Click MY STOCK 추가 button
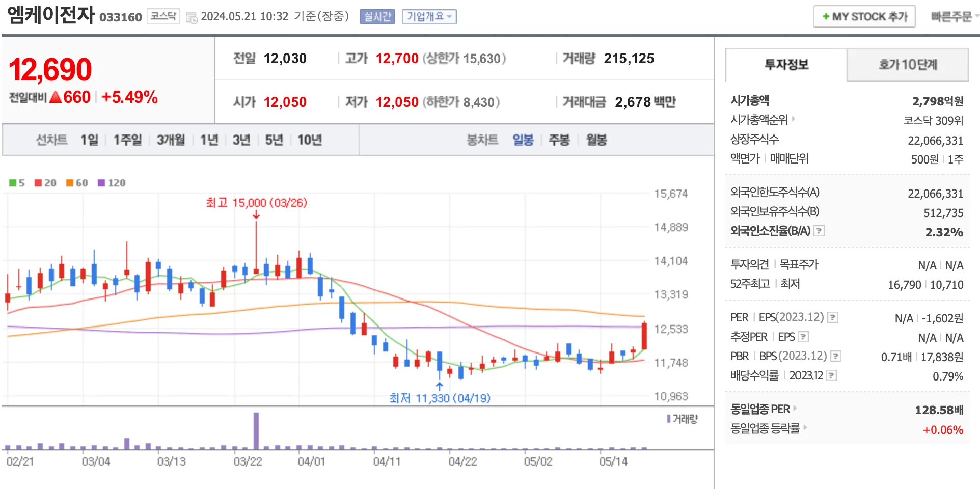This screenshot has height=489, width=980. pos(864,16)
